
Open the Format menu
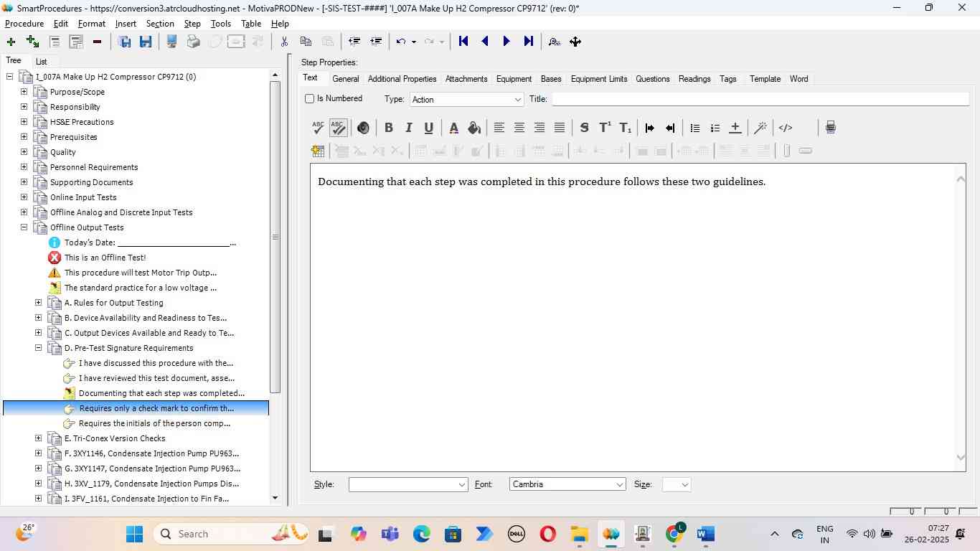[x=92, y=24]
